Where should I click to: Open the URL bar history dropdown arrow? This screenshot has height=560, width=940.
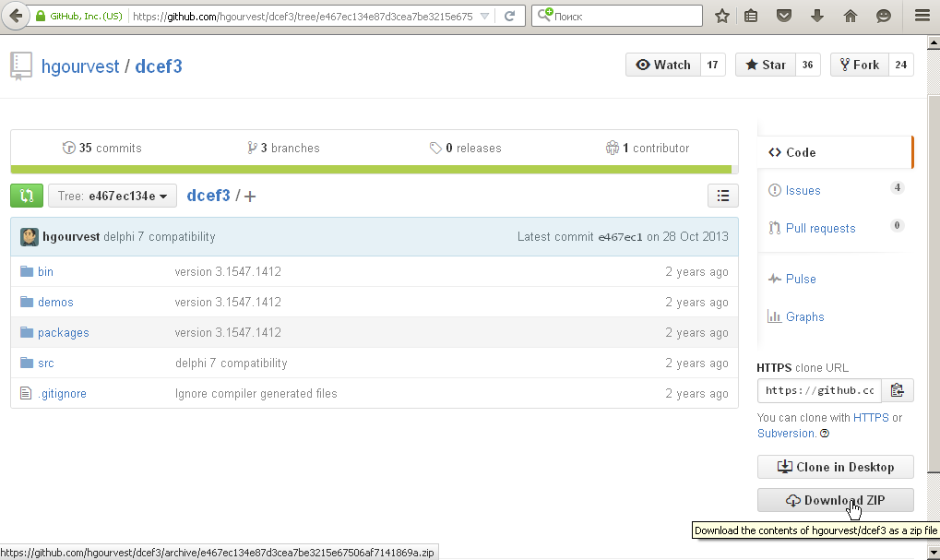[x=486, y=16]
